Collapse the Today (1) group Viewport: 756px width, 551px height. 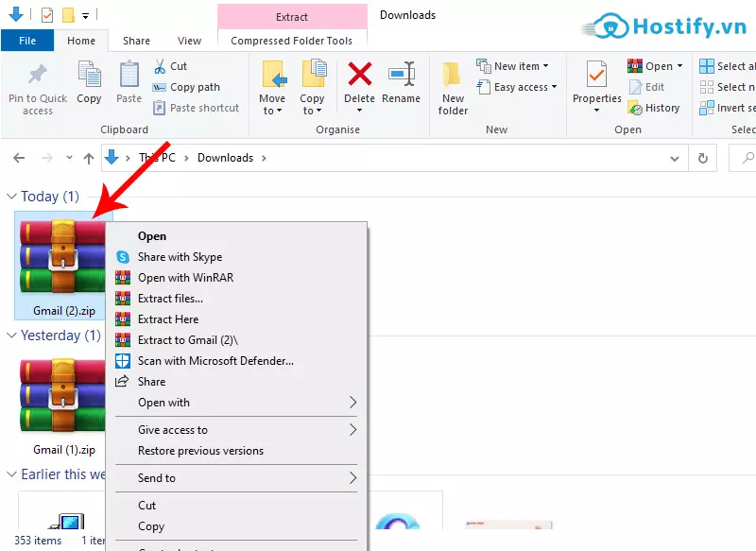(x=11, y=197)
